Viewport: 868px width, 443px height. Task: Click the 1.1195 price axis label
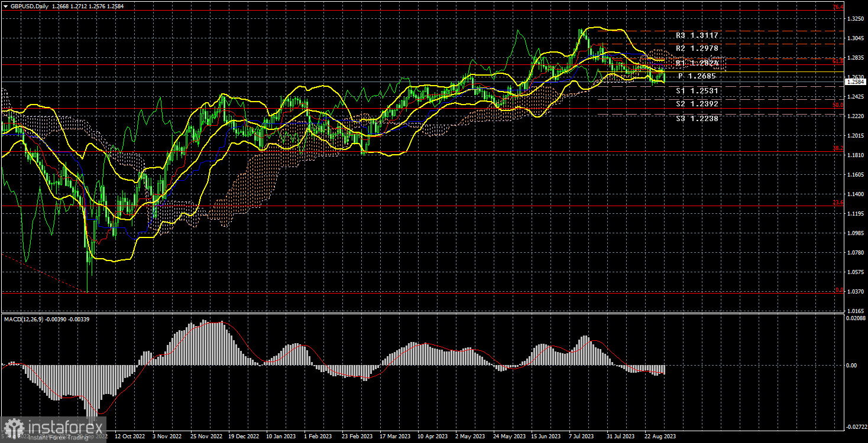(855, 214)
